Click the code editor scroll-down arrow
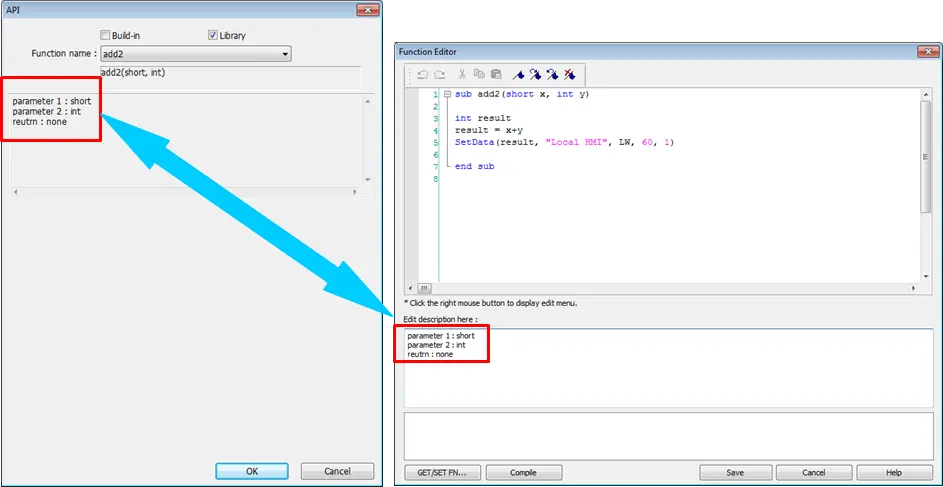Viewport: 943px width, 487px height. (x=926, y=276)
